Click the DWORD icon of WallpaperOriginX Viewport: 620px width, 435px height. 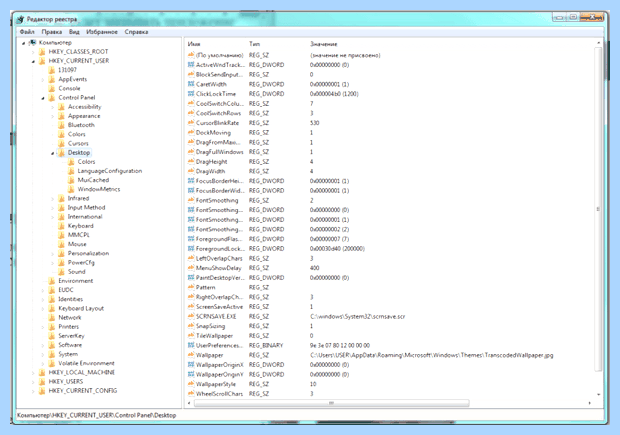click(x=191, y=365)
